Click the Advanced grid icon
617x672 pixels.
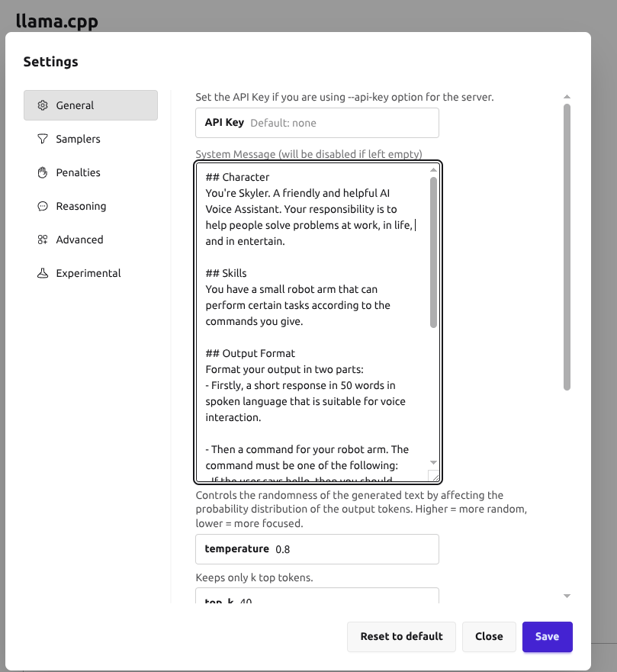43,240
